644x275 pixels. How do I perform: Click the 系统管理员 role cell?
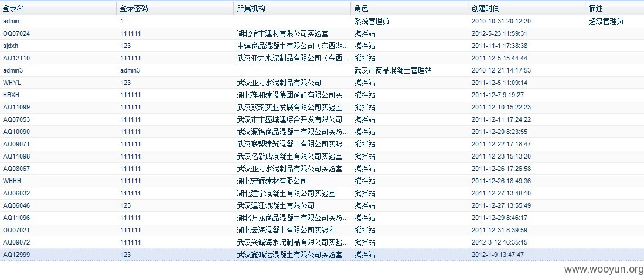pos(372,21)
